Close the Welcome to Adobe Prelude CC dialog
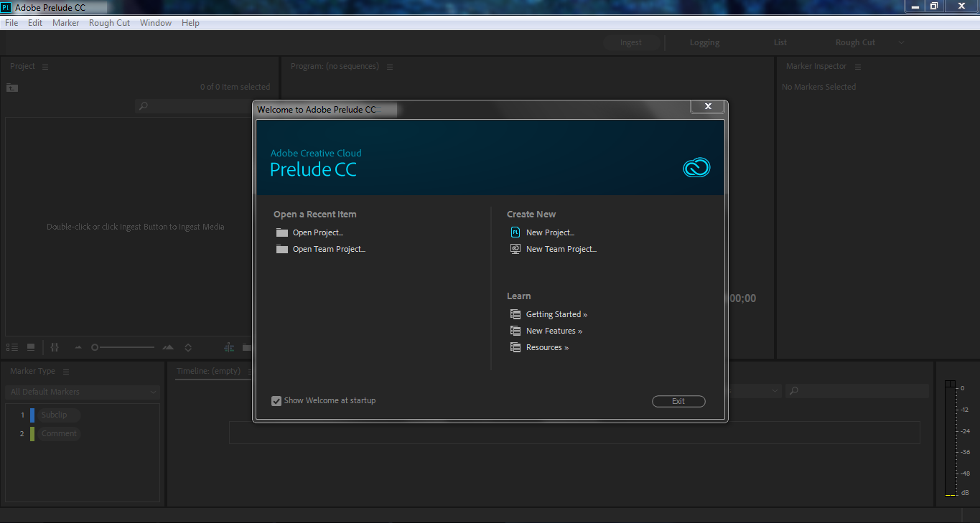 pos(708,106)
